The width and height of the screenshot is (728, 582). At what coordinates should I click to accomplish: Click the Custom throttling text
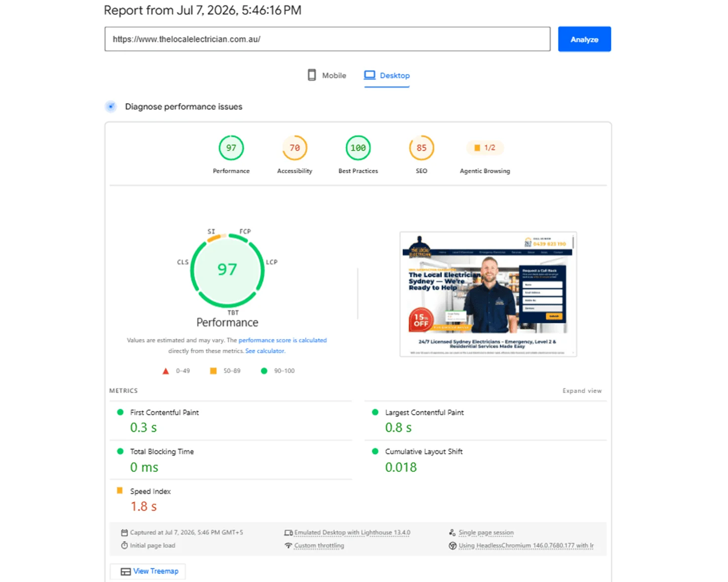pyautogui.click(x=319, y=545)
